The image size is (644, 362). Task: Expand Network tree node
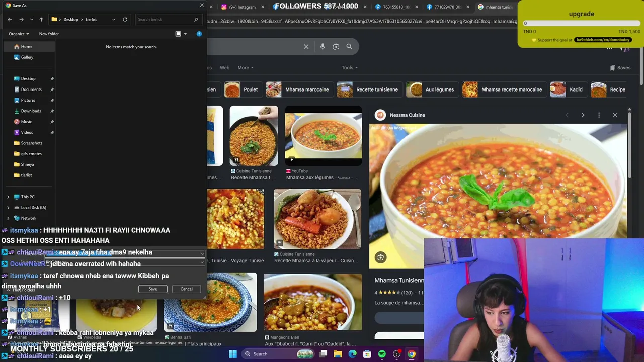click(8, 218)
